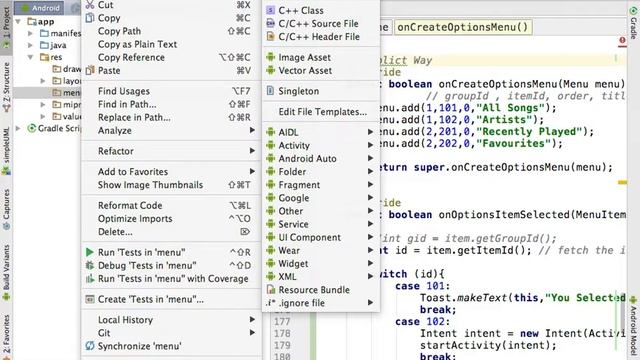Click the Singleton template icon
Image resolution: width=640 pixels, height=360 pixels.
(270, 91)
